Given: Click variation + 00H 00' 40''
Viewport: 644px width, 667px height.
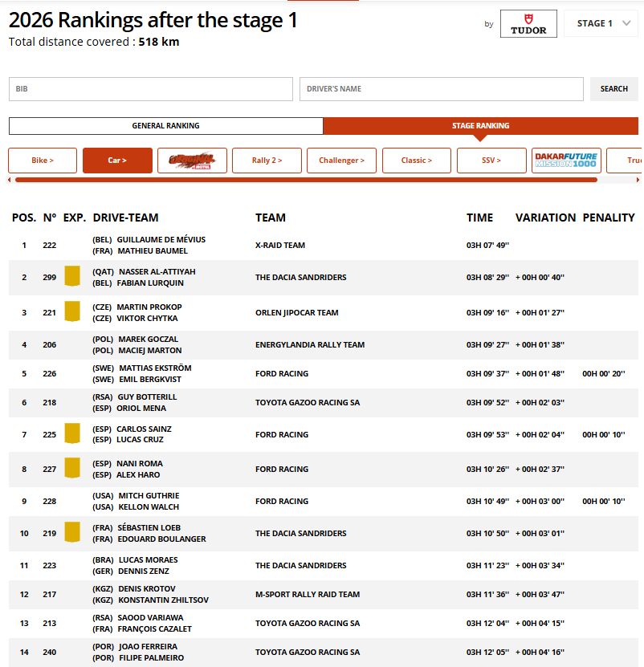Looking at the screenshot, I should point(540,278).
